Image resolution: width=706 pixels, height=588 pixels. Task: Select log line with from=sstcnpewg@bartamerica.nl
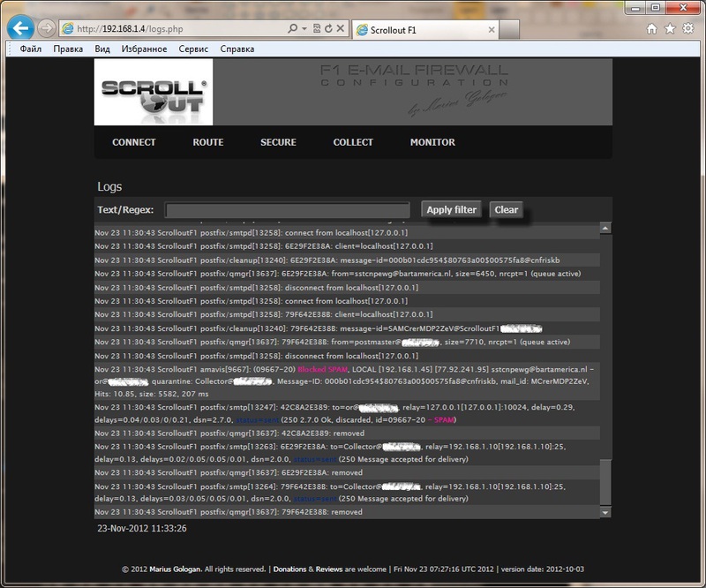(x=347, y=274)
